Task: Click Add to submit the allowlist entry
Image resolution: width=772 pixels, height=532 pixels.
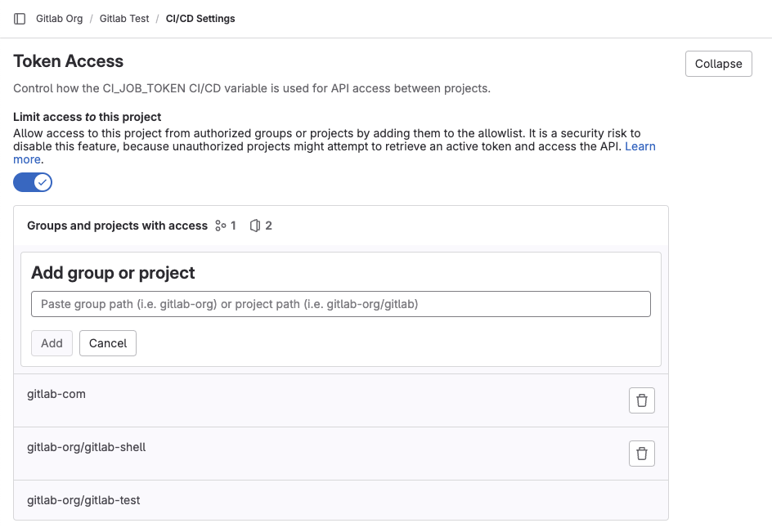Action: 52,343
